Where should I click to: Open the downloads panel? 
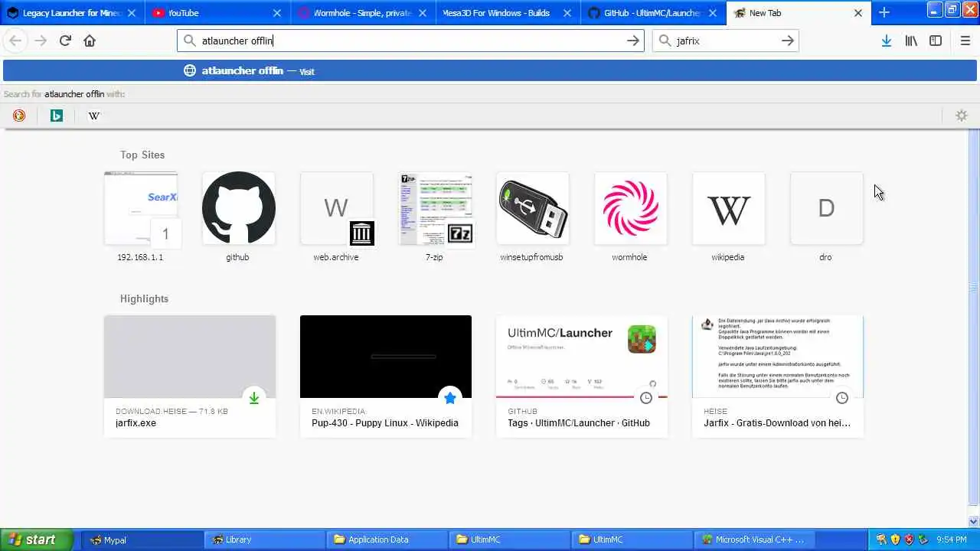point(887,41)
